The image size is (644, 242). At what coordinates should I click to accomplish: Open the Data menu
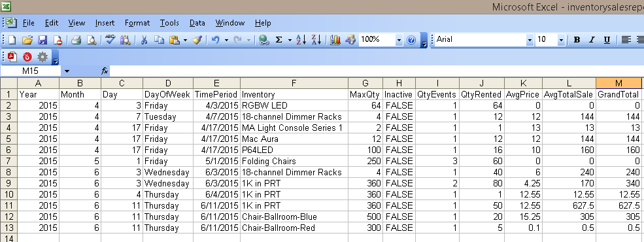click(197, 23)
